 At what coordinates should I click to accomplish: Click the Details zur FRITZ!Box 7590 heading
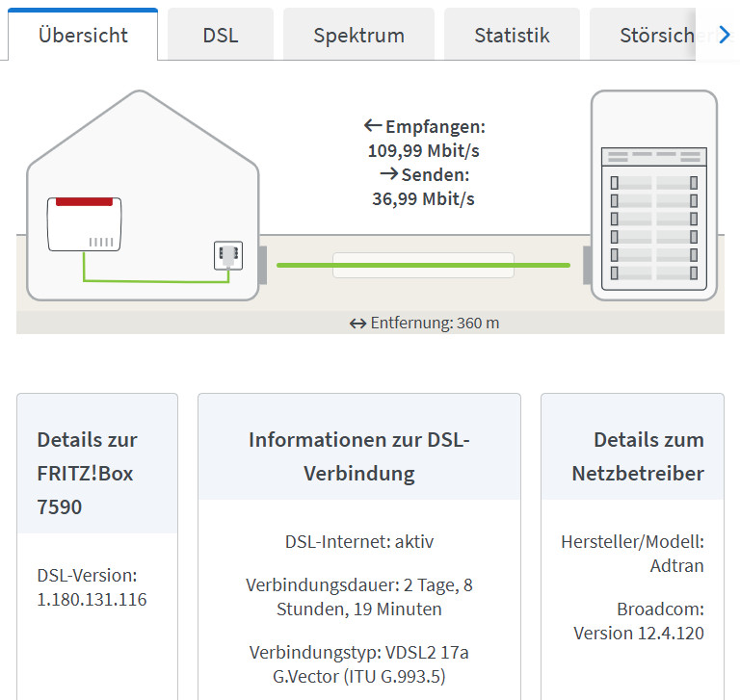(87, 473)
